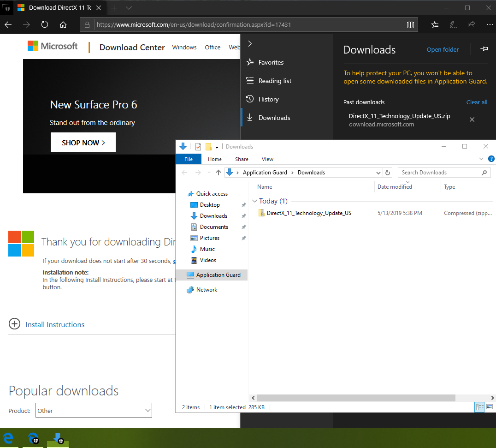Select the Add notes pen icon in Edge

[x=453, y=24]
